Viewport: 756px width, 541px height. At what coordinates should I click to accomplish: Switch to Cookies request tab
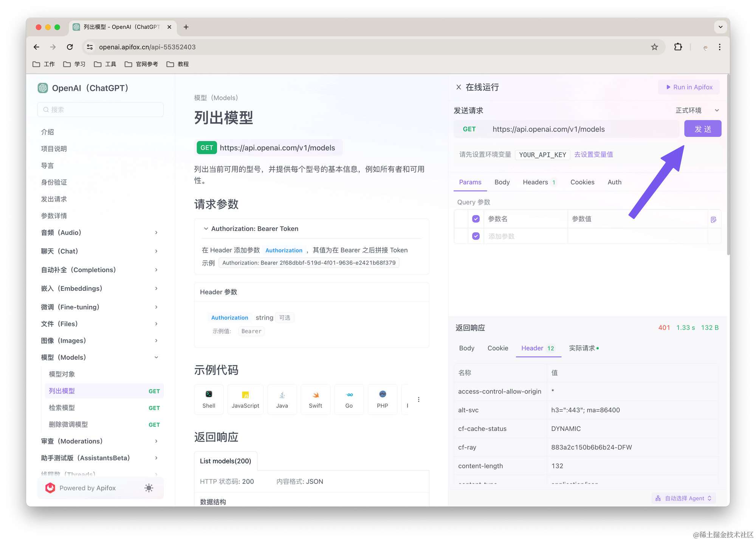tap(582, 182)
